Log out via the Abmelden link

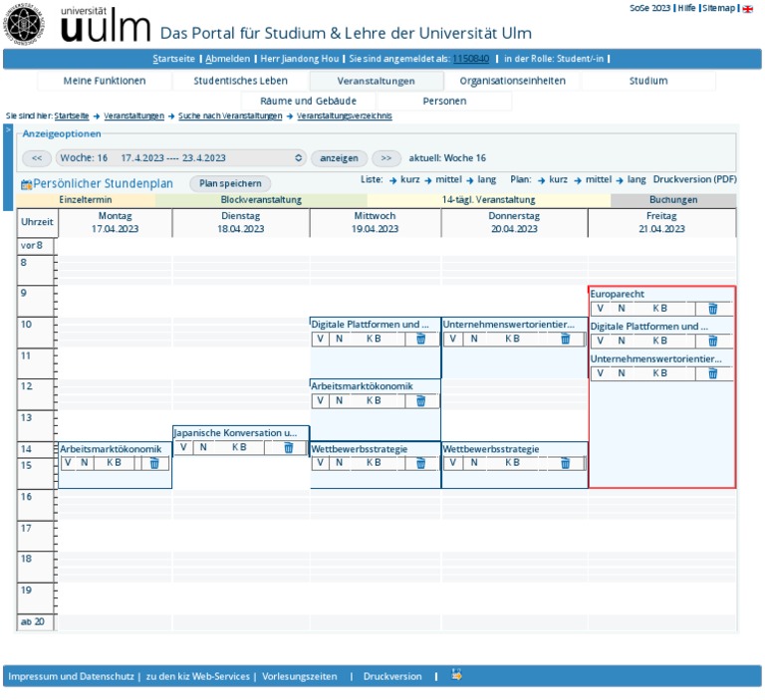point(227,59)
